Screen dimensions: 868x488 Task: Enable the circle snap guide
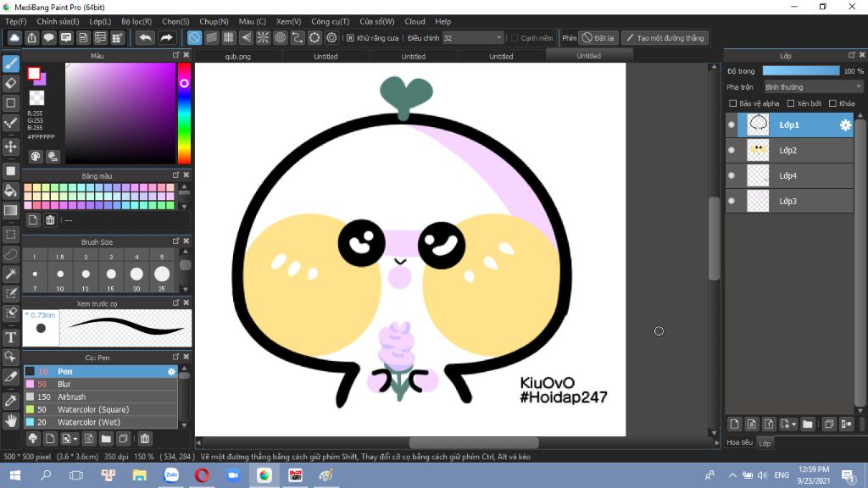click(280, 37)
